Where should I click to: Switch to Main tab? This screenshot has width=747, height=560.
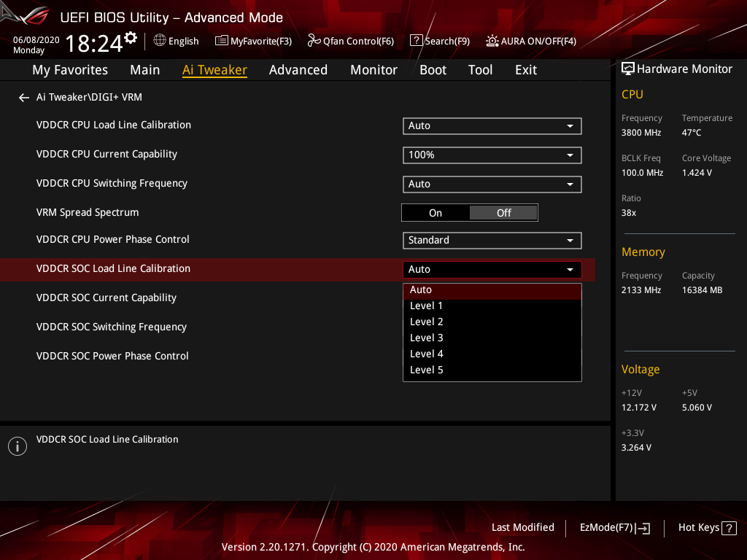(145, 70)
